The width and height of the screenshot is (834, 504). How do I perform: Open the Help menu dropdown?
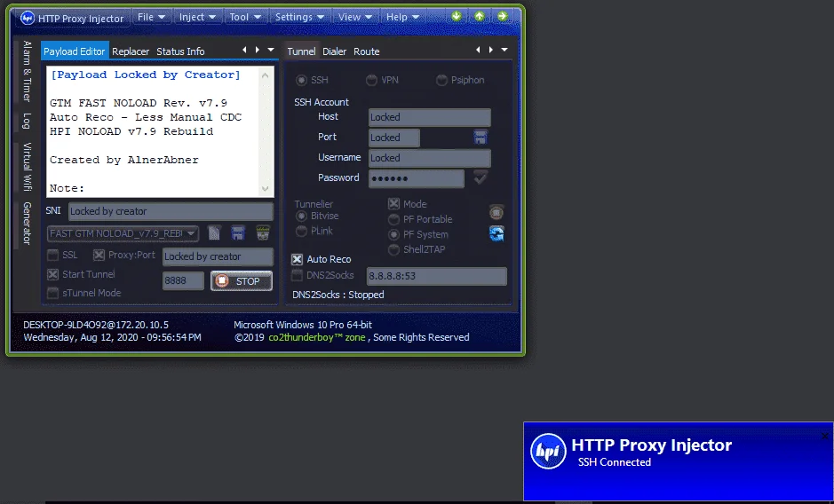(x=402, y=17)
